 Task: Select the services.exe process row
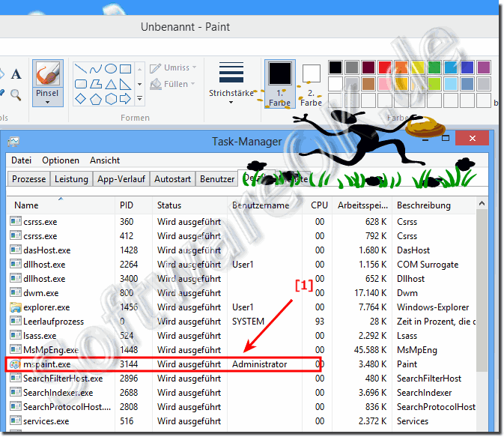[x=241, y=421]
